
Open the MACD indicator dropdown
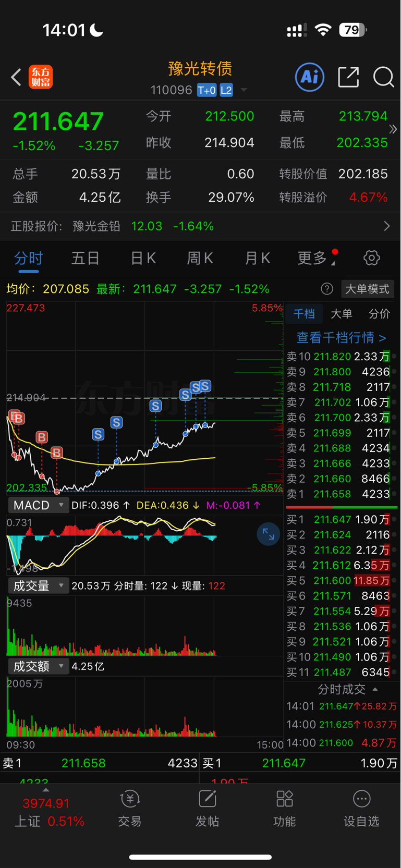tap(38, 505)
